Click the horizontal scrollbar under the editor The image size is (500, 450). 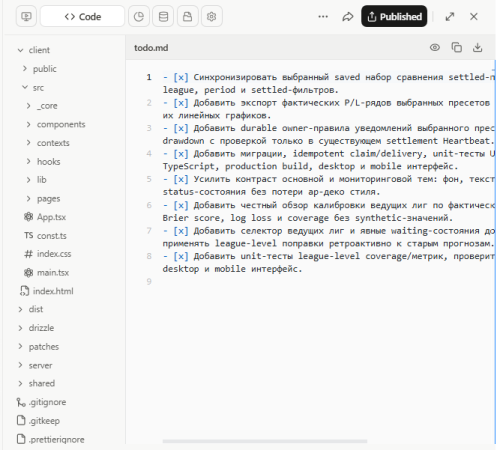[x=265, y=441]
